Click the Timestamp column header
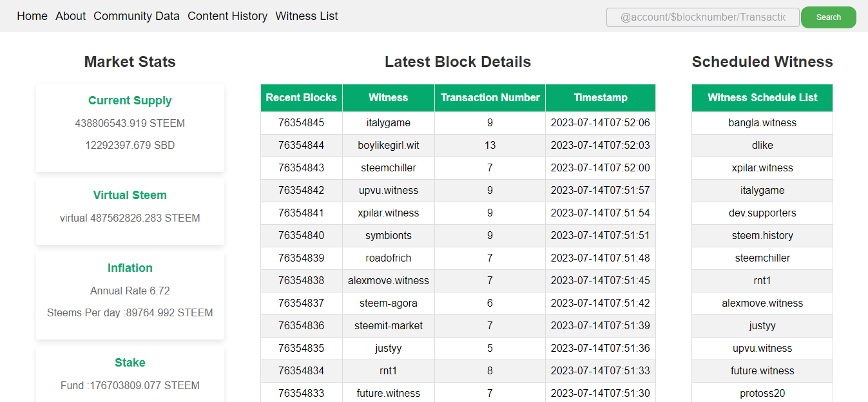Viewport: 868px width, 402px height. [x=601, y=98]
